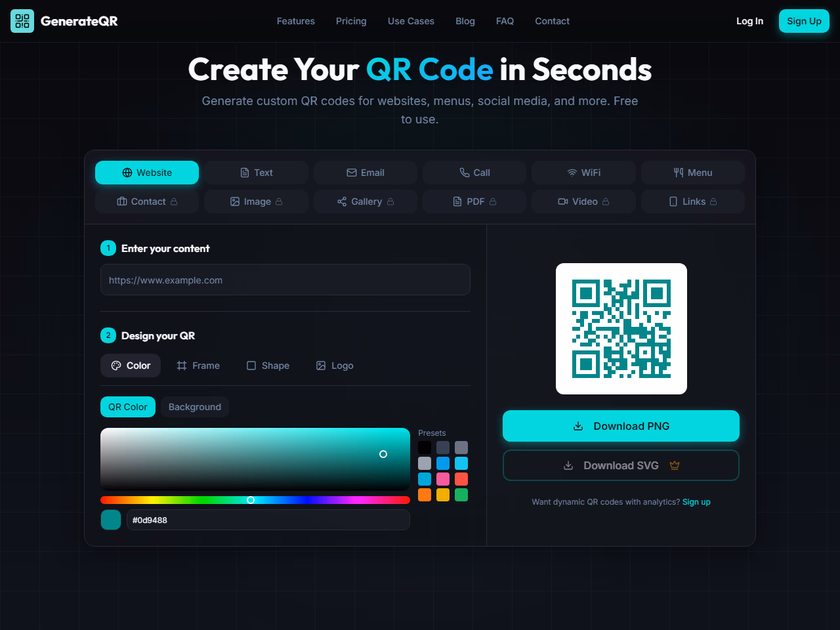840x630 pixels.
Task: Open the Shape design tab
Action: pos(268,366)
